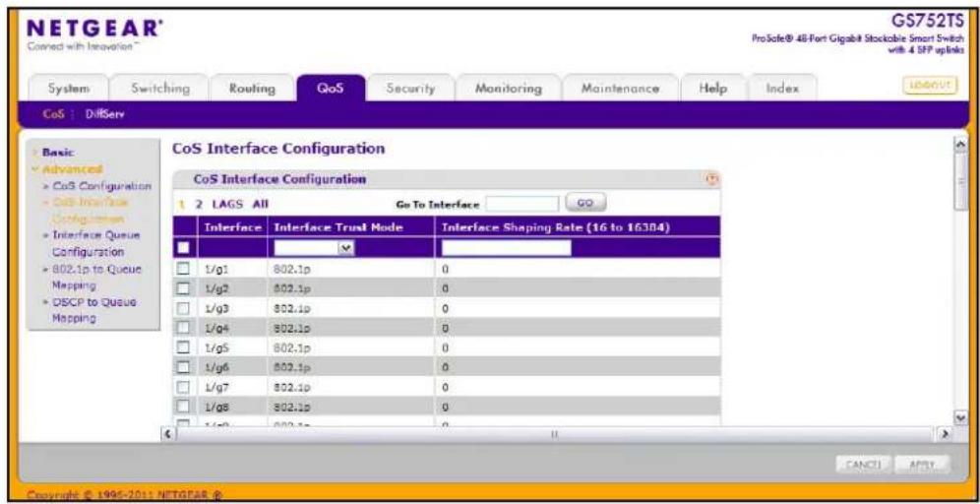Collapse the Advanced section in sidebar
Screen dimensions: 980x504
click(x=68, y=169)
